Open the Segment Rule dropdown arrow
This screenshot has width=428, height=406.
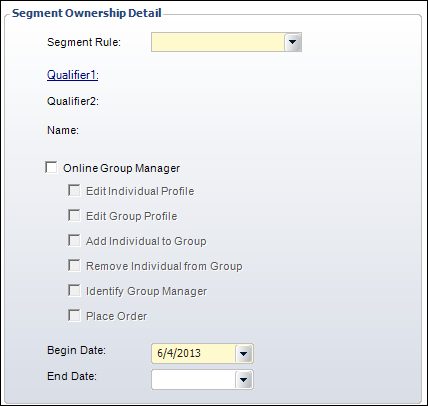pyautogui.click(x=293, y=42)
